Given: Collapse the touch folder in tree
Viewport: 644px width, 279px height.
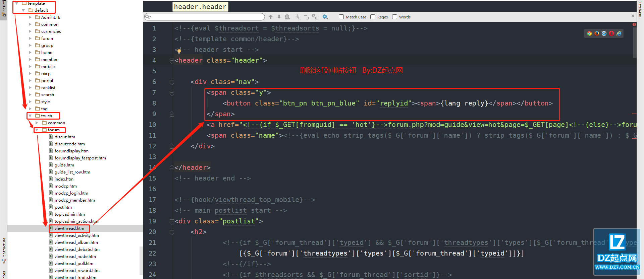Looking at the screenshot, I should [30, 116].
